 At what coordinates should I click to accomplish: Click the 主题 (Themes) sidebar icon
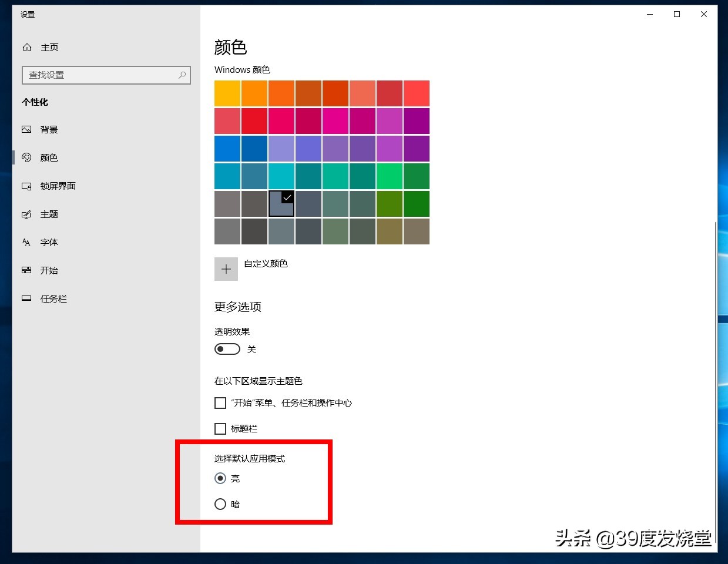tap(27, 214)
